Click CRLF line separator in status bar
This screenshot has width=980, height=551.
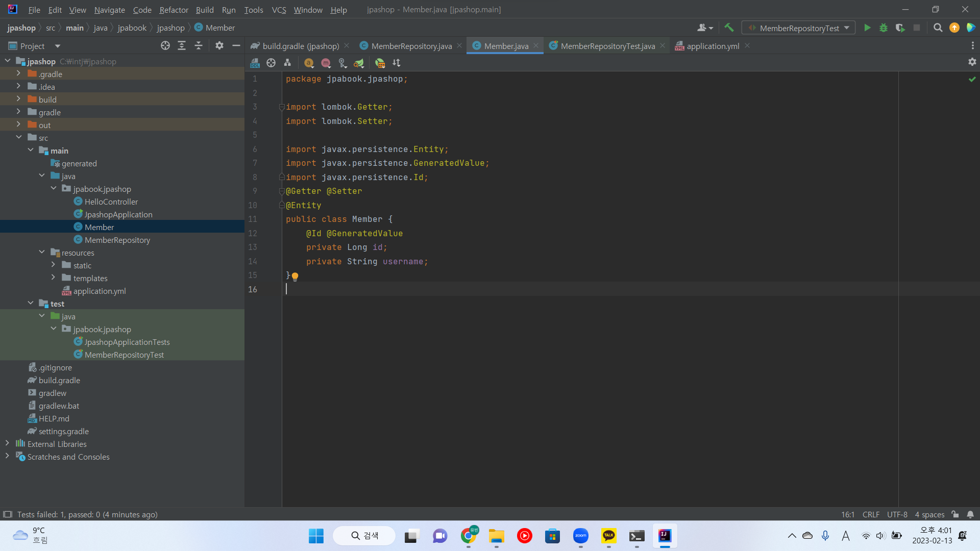871,514
